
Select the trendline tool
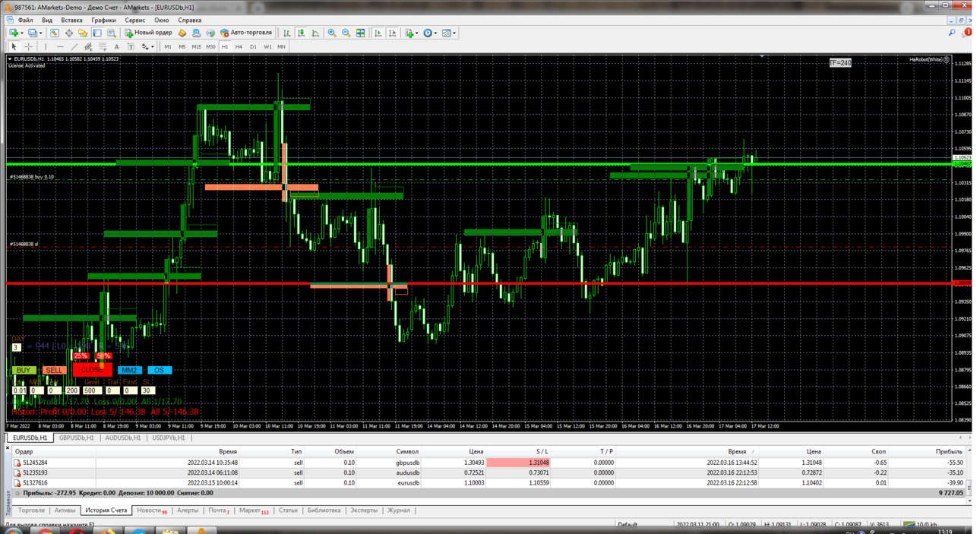click(x=74, y=47)
